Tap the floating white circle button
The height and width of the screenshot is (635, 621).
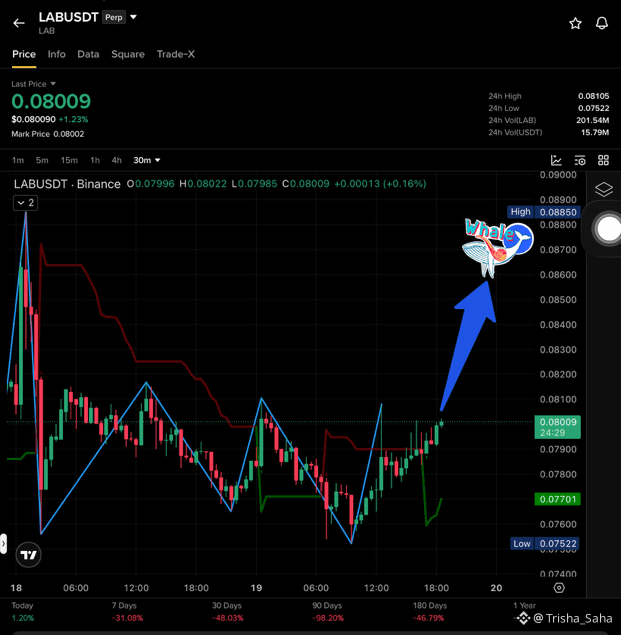point(608,229)
